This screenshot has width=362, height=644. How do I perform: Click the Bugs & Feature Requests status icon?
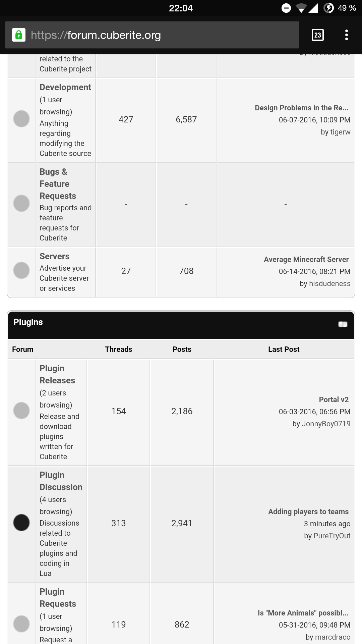click(21, 203)
